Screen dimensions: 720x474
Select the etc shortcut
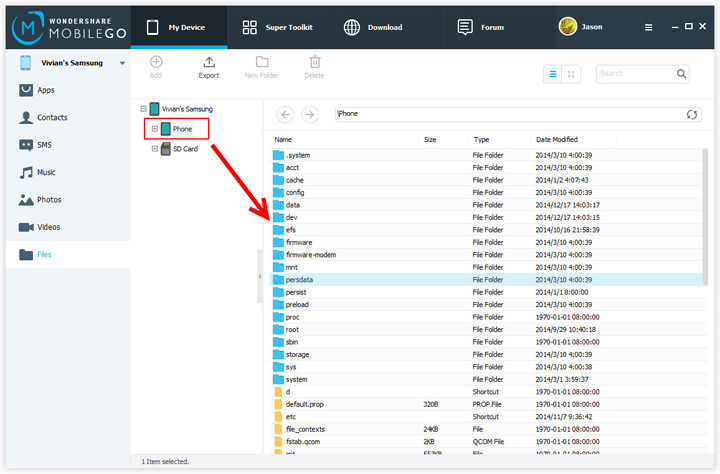pyautogui.click(x=486, y=417)
